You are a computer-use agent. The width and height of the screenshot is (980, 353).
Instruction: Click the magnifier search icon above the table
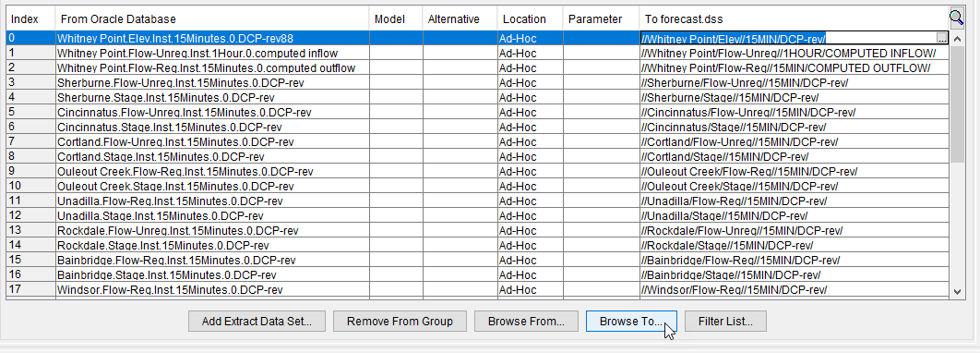(956, 17)
